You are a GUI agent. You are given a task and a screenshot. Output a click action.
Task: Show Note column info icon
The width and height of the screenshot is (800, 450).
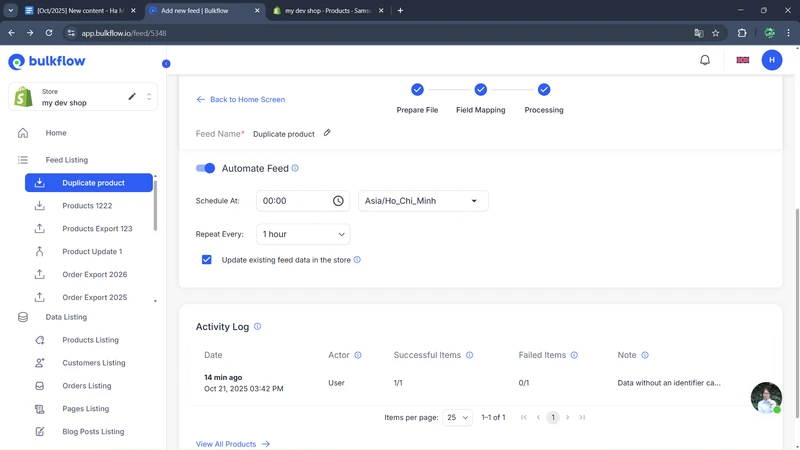coord(645,355)
